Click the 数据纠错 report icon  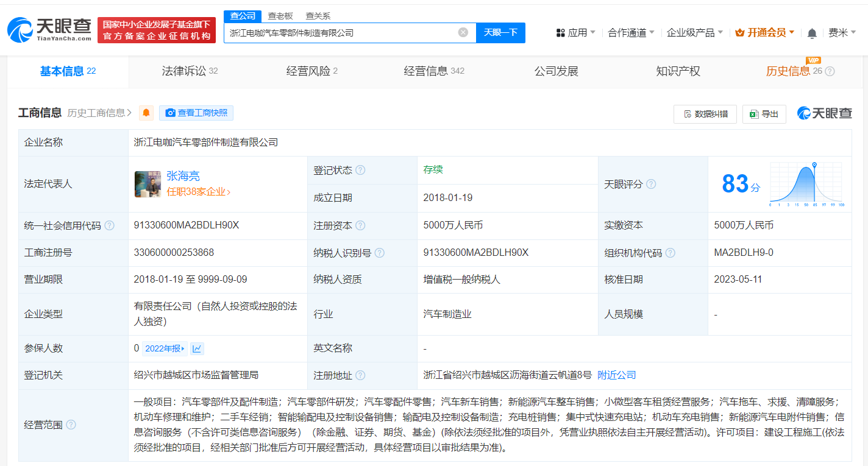click(686, 114)
